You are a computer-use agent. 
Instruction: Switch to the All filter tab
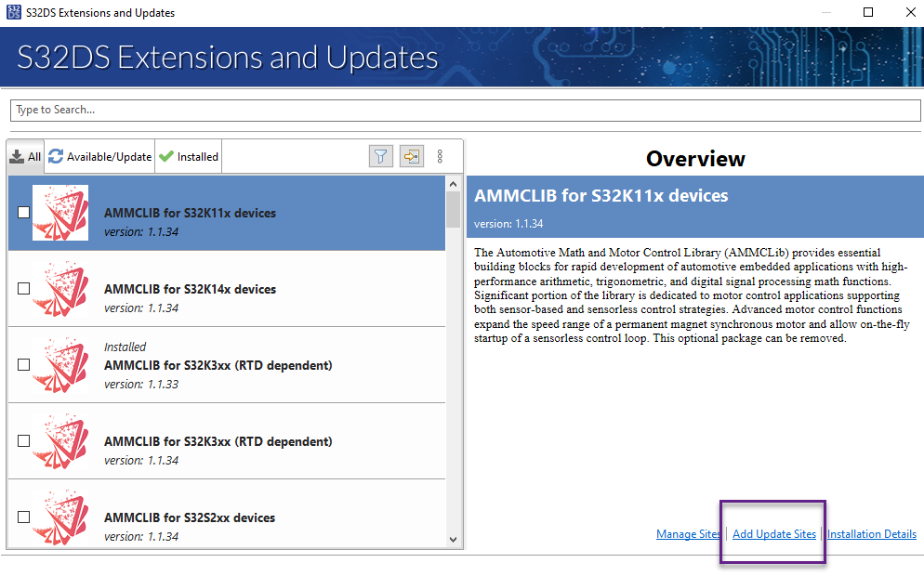pyautogui.click(x=25, y=155)
